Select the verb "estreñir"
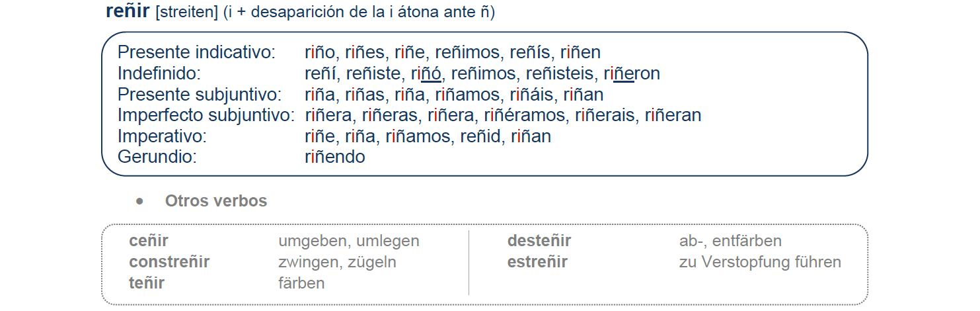Screen dimensions: 980x311 point(537,262)
